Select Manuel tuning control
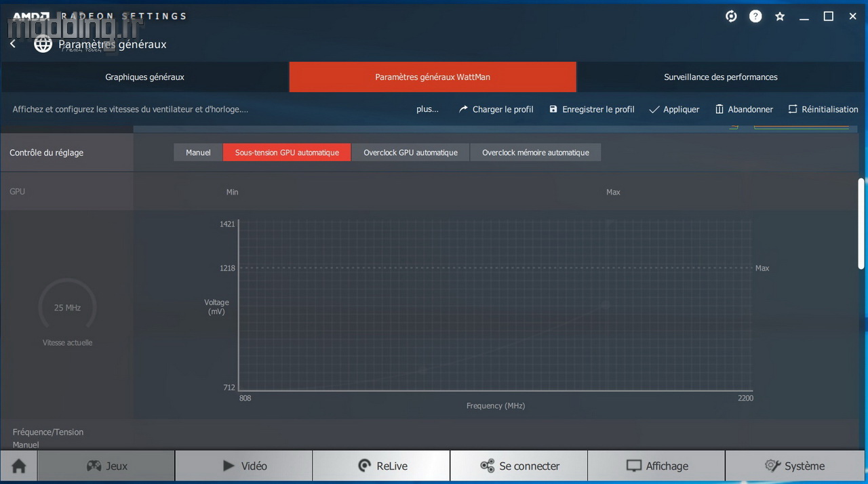868x484 pixels. pyautogui.click(x=198, y=153)
